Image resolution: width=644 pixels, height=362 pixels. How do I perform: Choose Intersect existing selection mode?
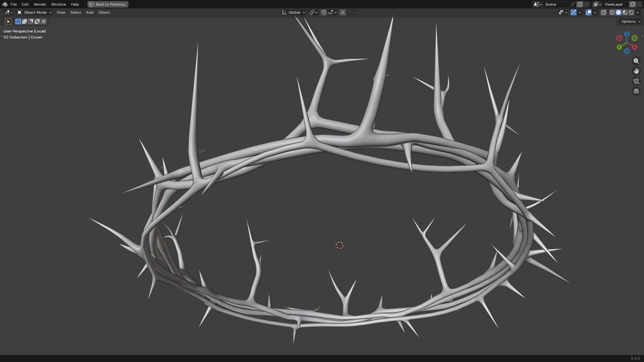(44, 21)
